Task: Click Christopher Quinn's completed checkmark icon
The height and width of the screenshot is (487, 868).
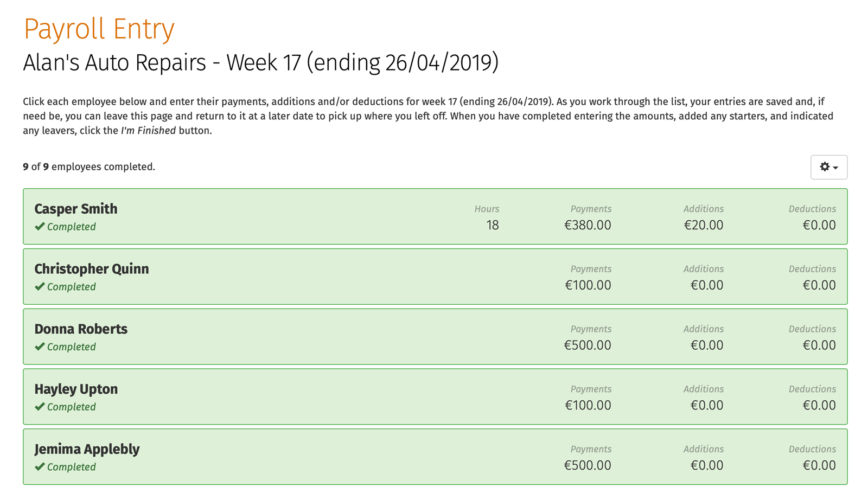Action: click(40, 287)
